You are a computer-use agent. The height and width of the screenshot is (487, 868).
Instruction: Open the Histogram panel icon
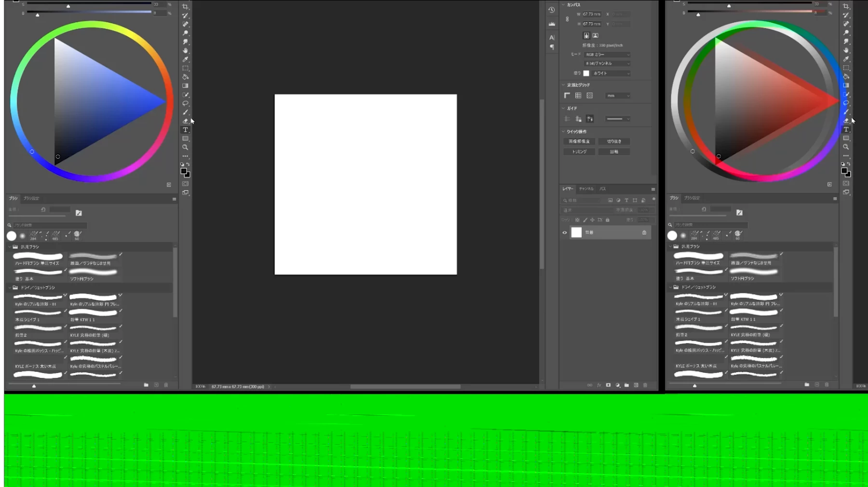[552, 24]
